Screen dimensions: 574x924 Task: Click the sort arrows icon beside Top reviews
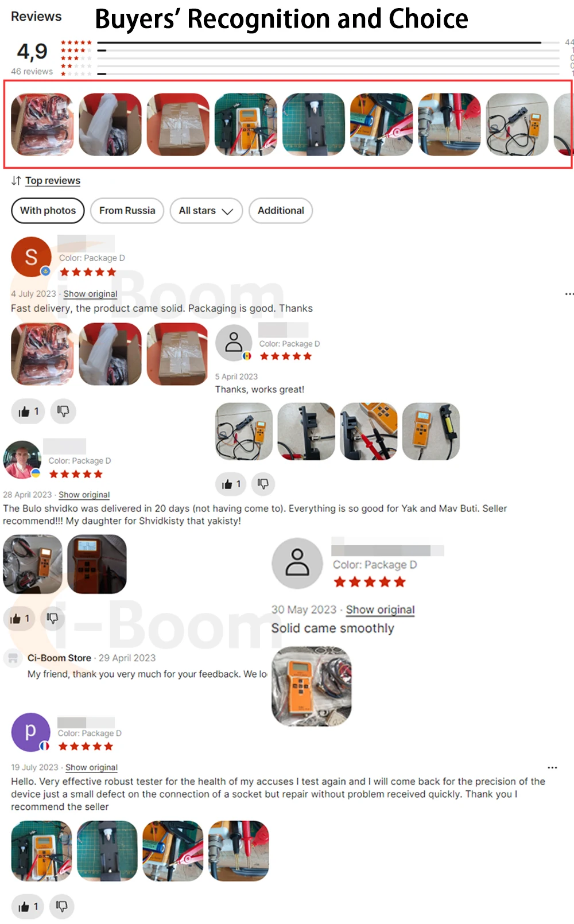click(16, 181)
